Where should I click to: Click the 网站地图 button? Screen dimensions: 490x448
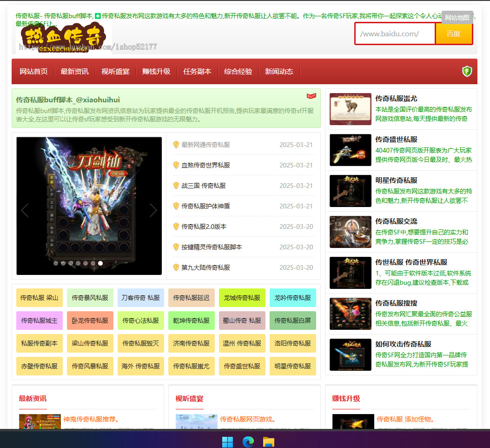click(457, 18)
